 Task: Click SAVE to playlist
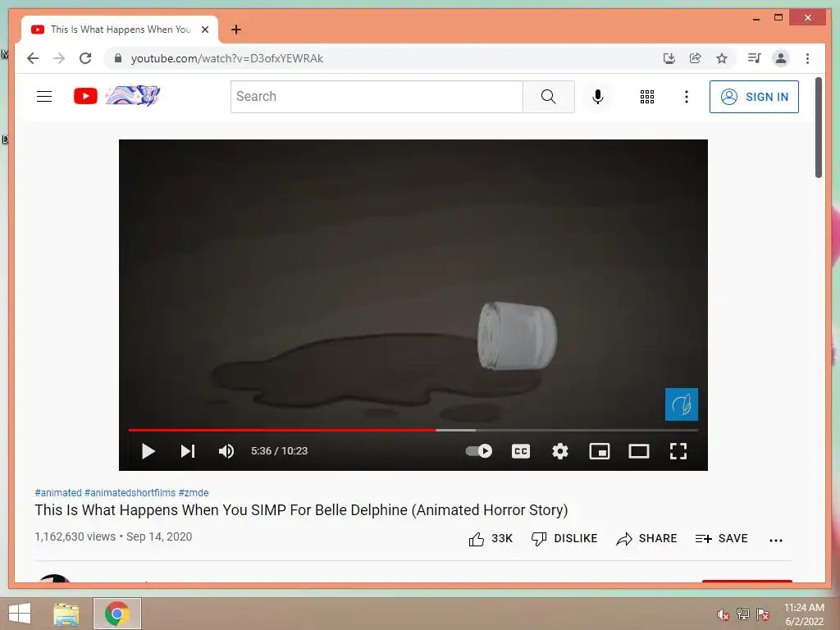[721, 539]
